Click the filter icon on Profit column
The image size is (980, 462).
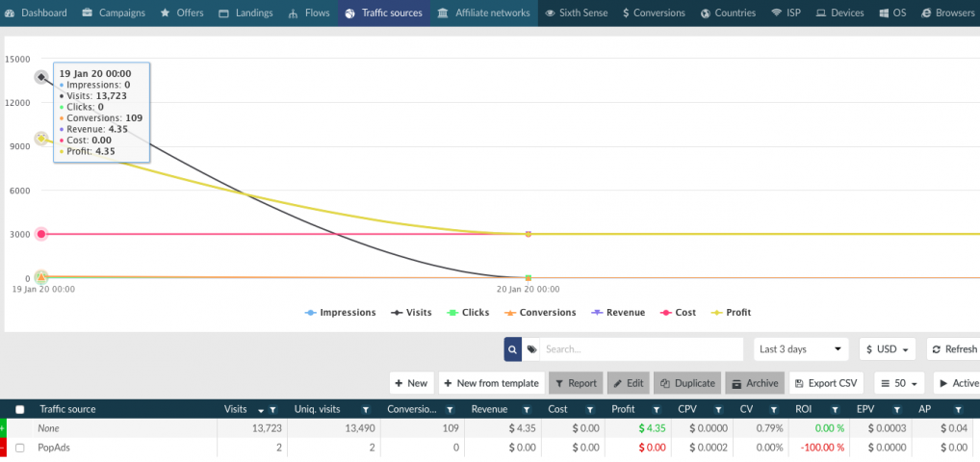(650, 409)
